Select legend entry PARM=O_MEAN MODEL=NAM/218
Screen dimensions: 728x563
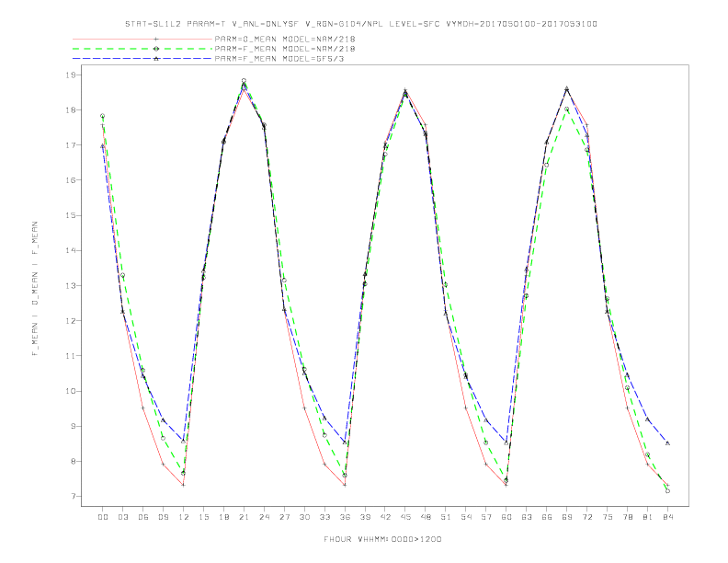pyautogui.click(x=285, y=39)
